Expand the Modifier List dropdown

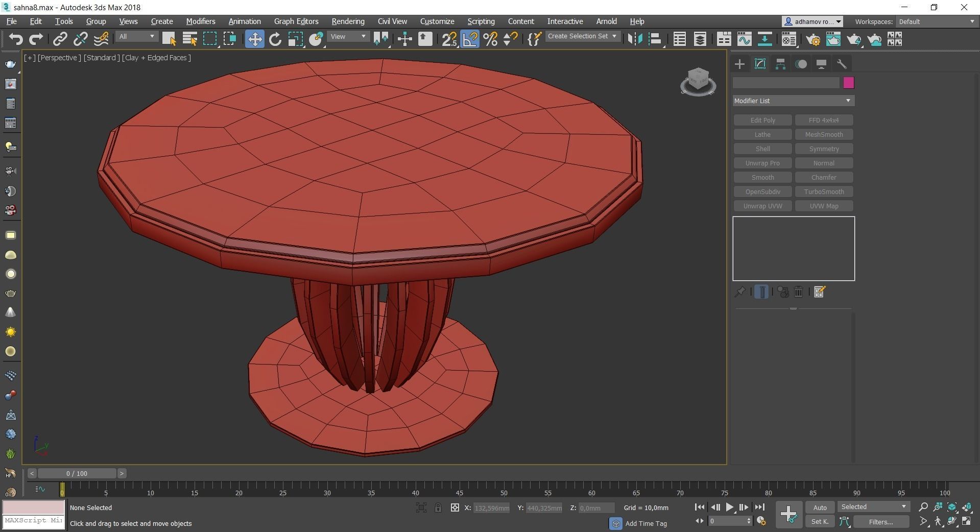[793, 101]
